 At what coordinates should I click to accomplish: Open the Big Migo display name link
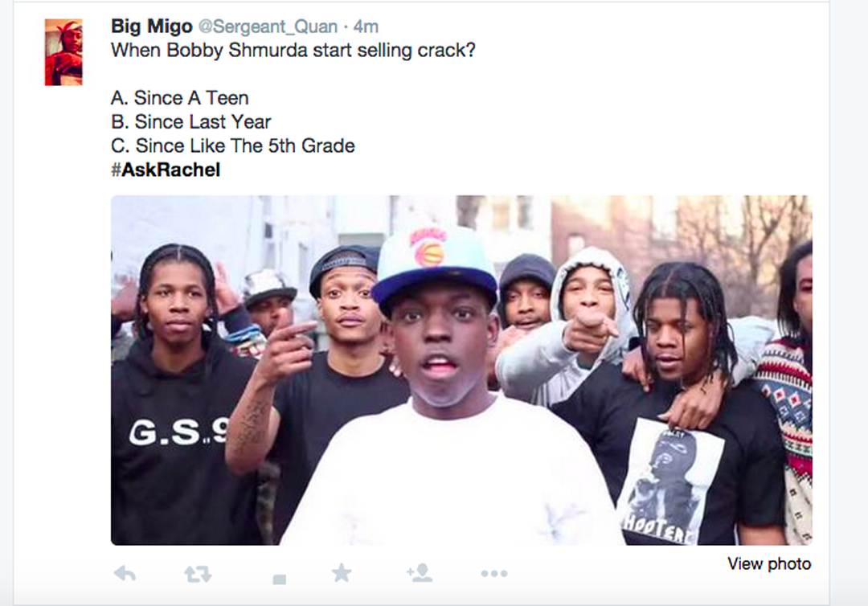(152, 26)
